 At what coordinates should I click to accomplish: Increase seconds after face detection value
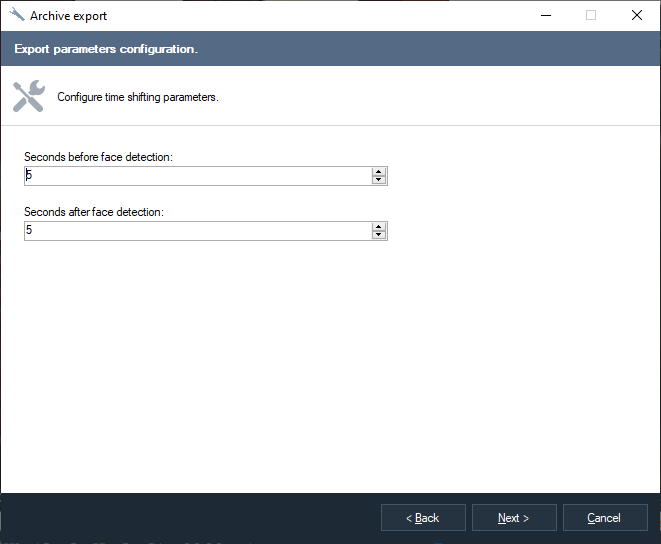379,226
